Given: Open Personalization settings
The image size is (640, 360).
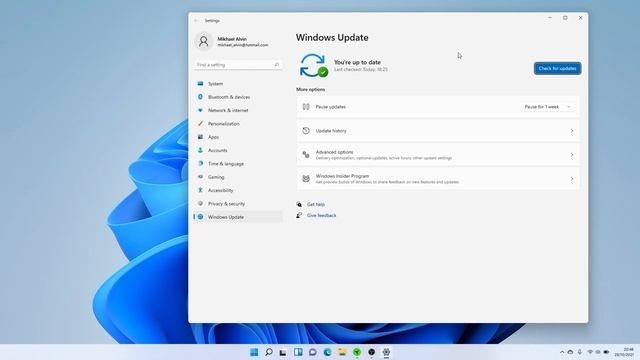Looking at the screenshot, I should click(238, 124).
